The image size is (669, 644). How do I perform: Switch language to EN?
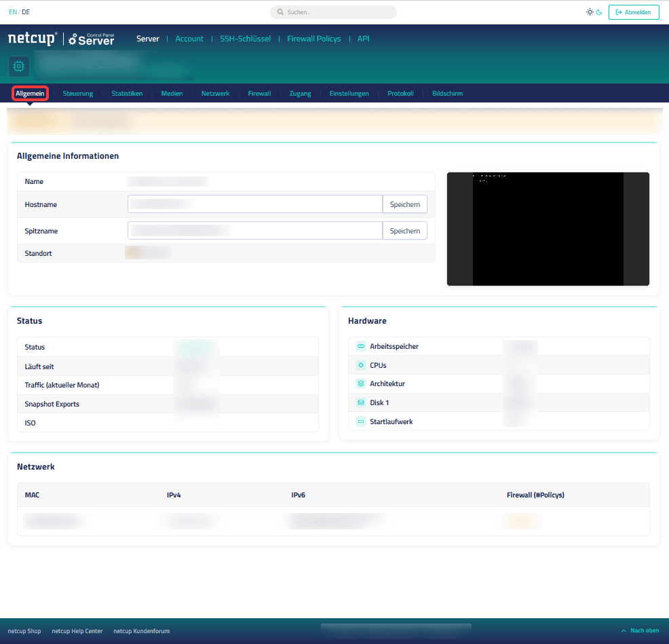(x=13, y=12)
